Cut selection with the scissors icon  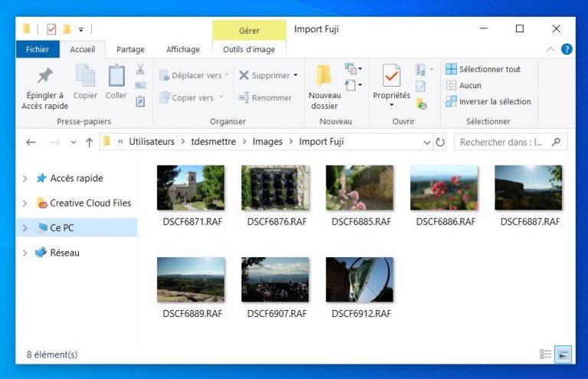[140, 70]
